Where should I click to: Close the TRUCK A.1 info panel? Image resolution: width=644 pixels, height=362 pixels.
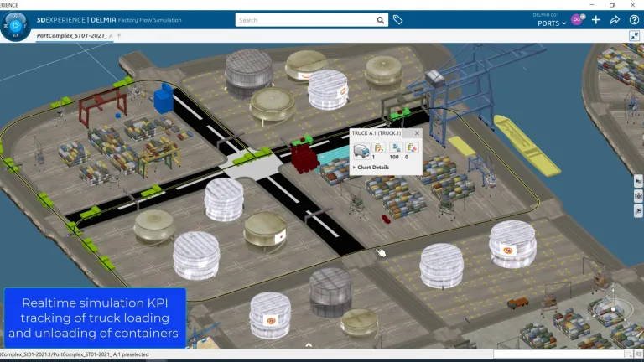(417, 133)
